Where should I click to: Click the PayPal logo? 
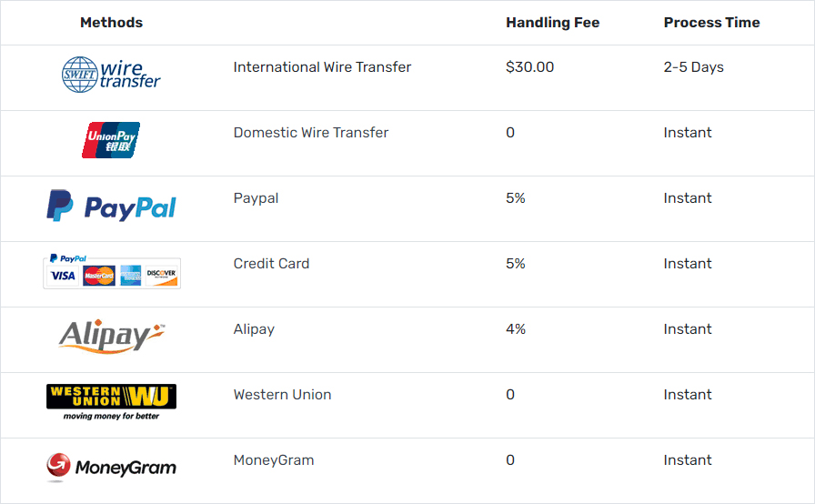tap(111, 206)
